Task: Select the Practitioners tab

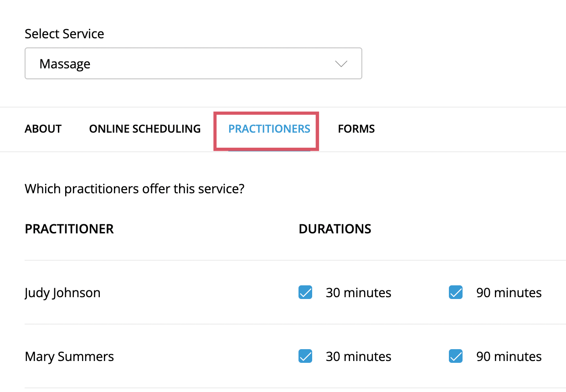Action: tap(269, 129)
